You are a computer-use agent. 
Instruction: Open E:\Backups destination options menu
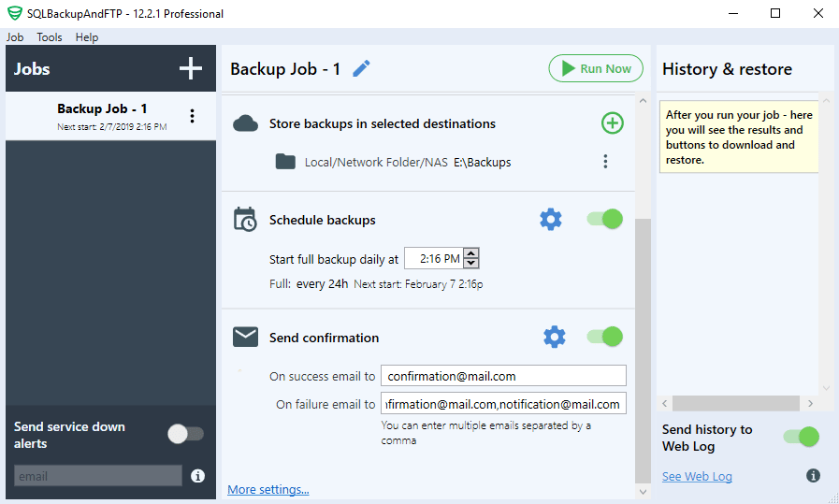(x=605, y=162)
